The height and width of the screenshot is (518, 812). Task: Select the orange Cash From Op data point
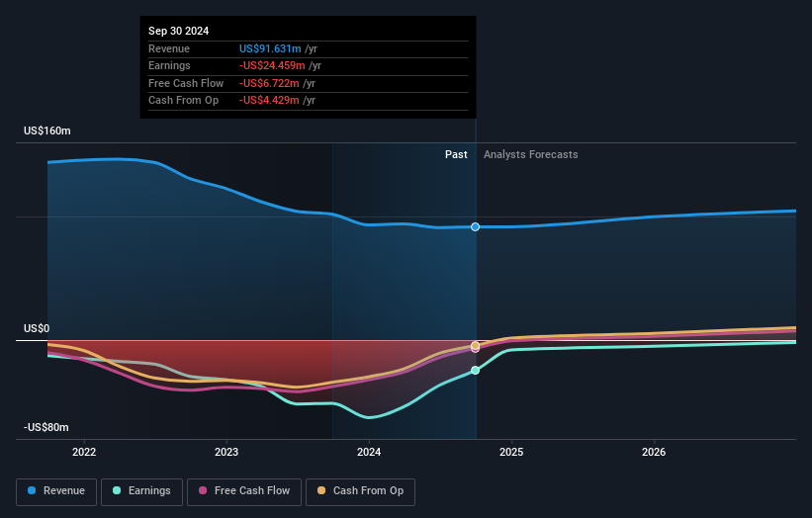click(475, 345)
